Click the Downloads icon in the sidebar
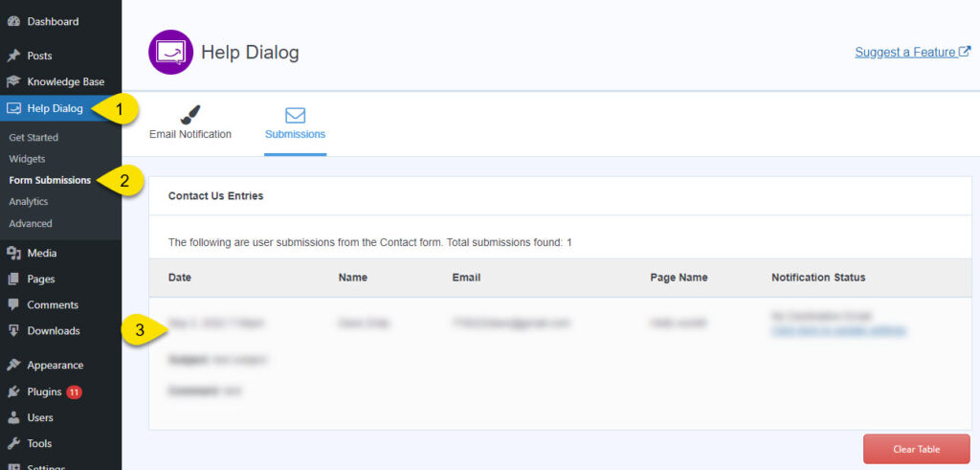Screen dimensions: 980x470 coord(13,330)
